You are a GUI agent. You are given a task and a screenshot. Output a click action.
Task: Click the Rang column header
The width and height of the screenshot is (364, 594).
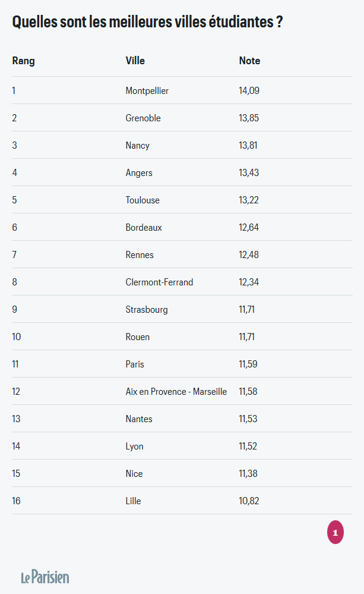pos(24,61)
